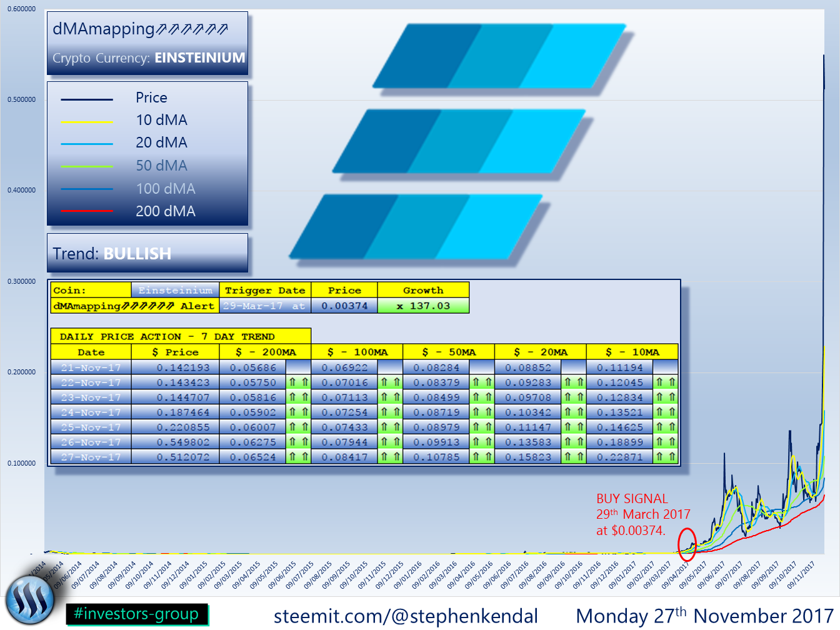Viewport: 840px width, 630px height.
Task: Click green up arrows beside 0.05750
Action: click(299, 382)
